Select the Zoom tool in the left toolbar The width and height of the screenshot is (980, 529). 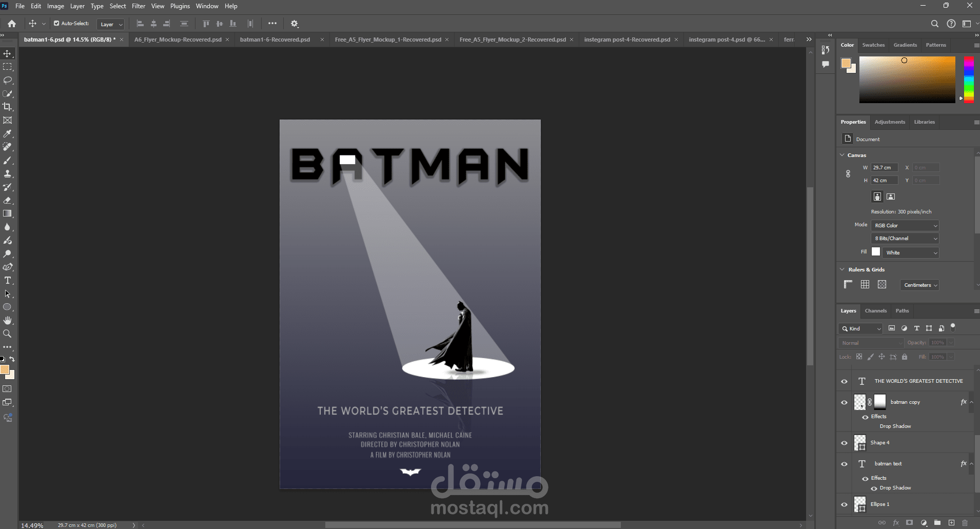tap(8, 334)
